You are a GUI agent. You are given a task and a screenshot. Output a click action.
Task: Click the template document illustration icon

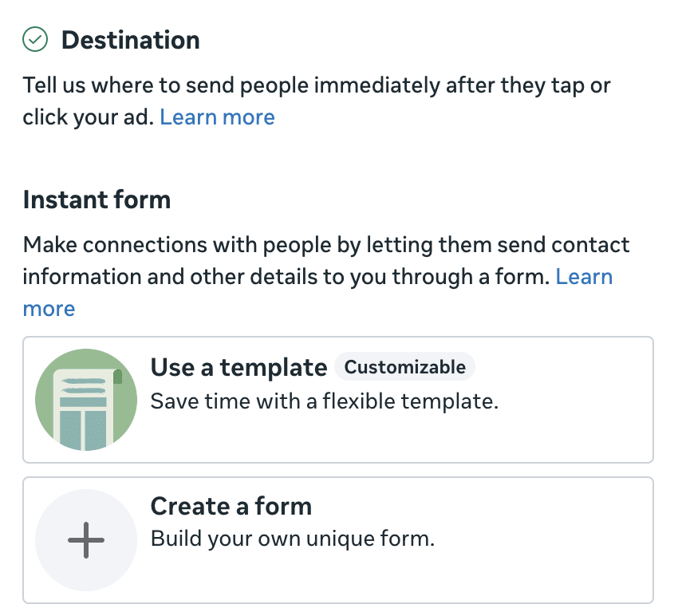point(86,409)
